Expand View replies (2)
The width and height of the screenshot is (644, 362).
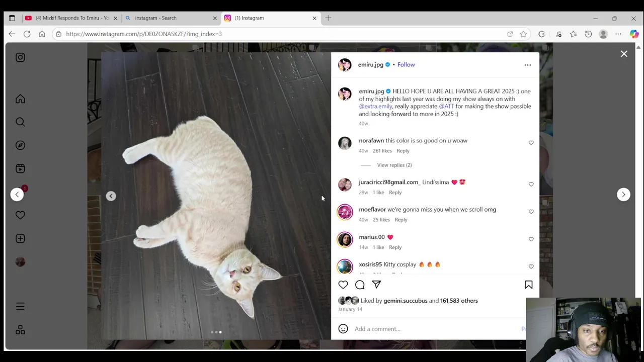(x=394, y=165)
